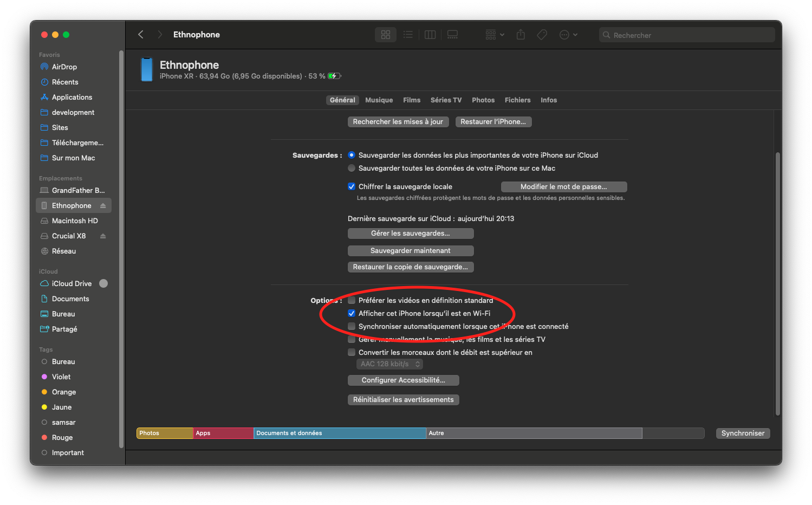
Task: Switch to list view
Action: point(408,35)
